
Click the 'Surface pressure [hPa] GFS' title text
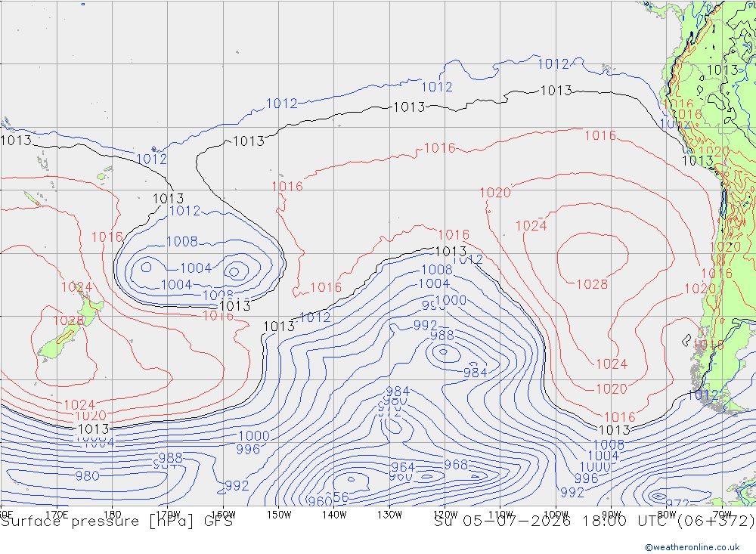(116, 522)
